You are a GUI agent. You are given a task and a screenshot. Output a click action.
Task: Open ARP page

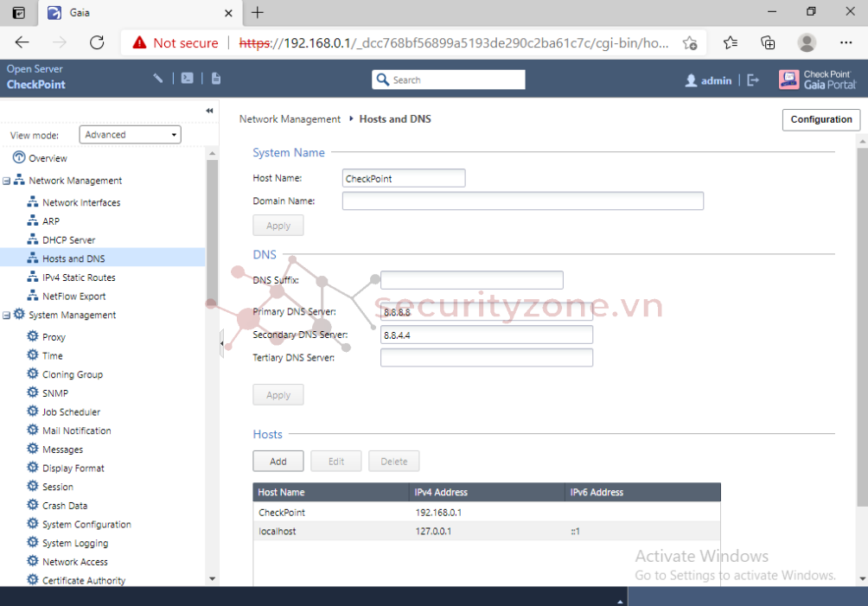pyautogui.click(x=51, y=221)
